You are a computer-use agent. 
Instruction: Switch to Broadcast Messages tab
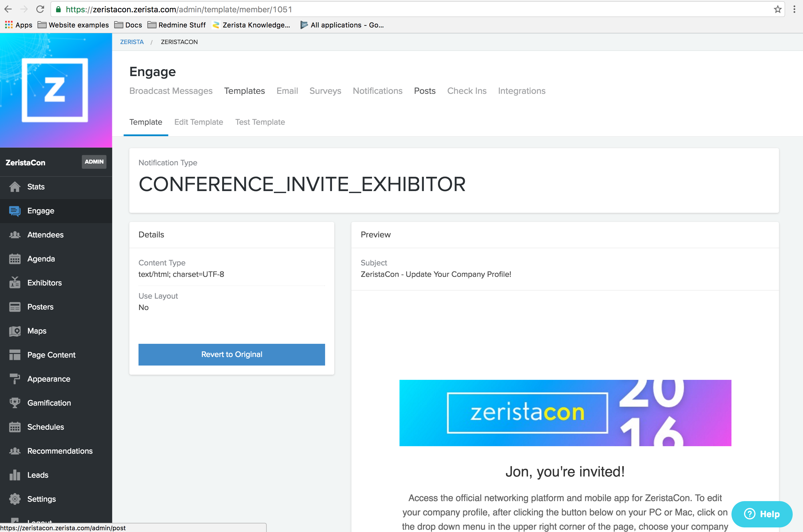pyautogui.click(x=171, y=91)
